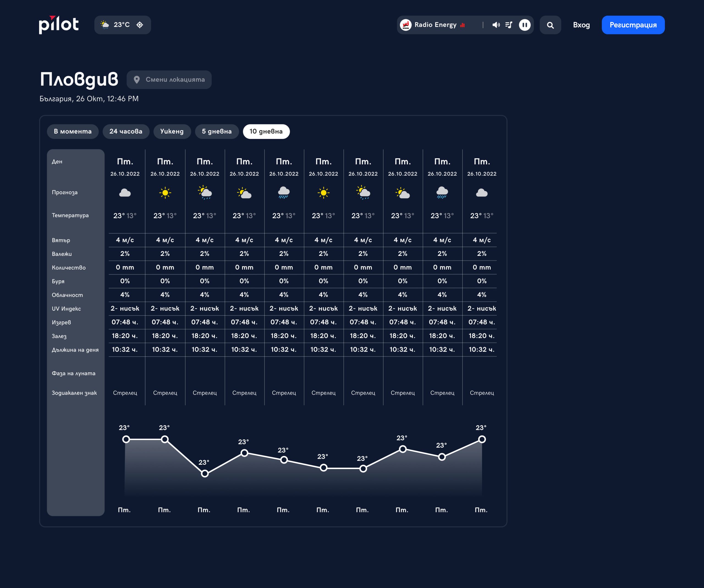Click the first chart point at 23°
Viewport: 704px width, 588px height.
tap(126, 439)
